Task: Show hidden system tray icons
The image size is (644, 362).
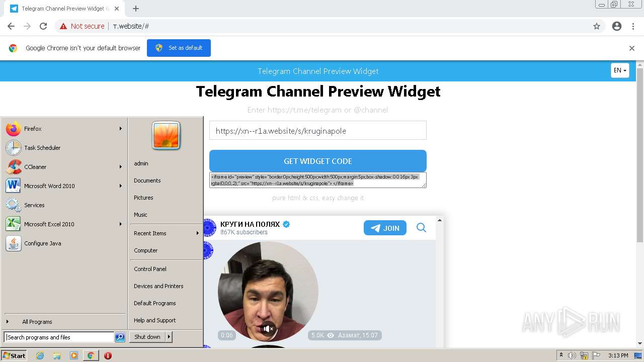Action: click(x=561, y=355)
